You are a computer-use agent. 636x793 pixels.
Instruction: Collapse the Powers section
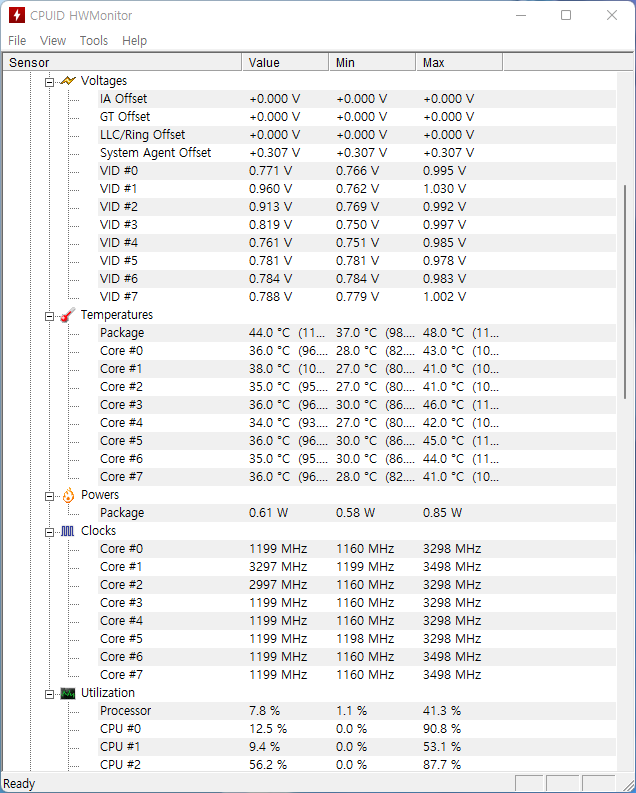point(49,496)
